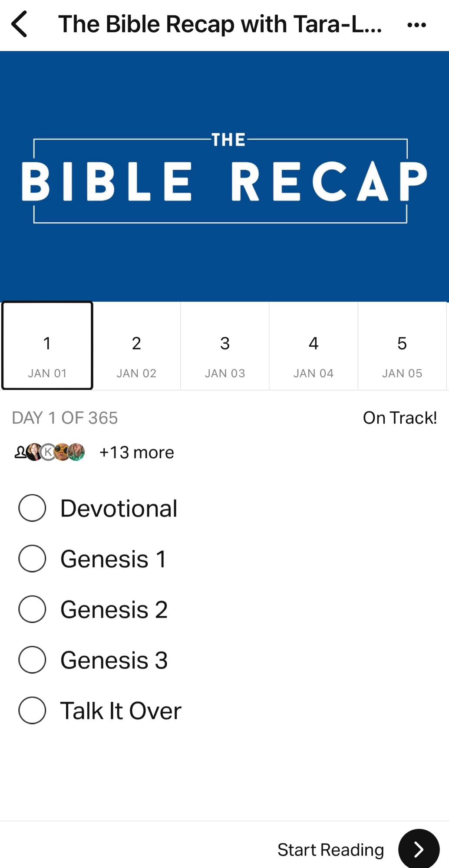Go to day 4 Jan 04
Image resolution: width=449 pixels, height=868 pixels.
314,346
